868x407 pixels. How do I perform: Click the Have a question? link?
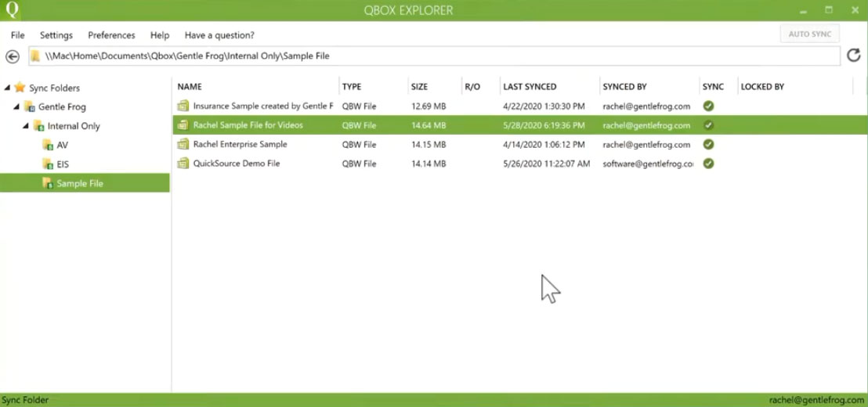click(x=219, y=35)
